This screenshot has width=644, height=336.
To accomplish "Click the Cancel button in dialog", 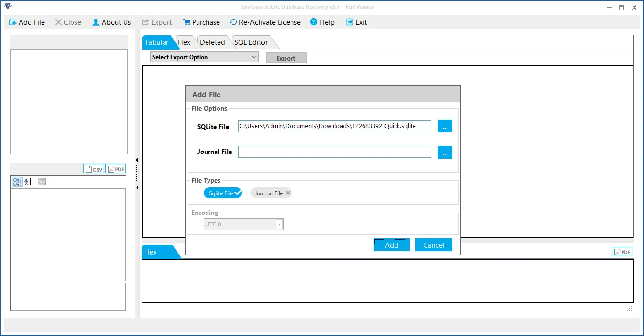I will [x=434, y=245].
